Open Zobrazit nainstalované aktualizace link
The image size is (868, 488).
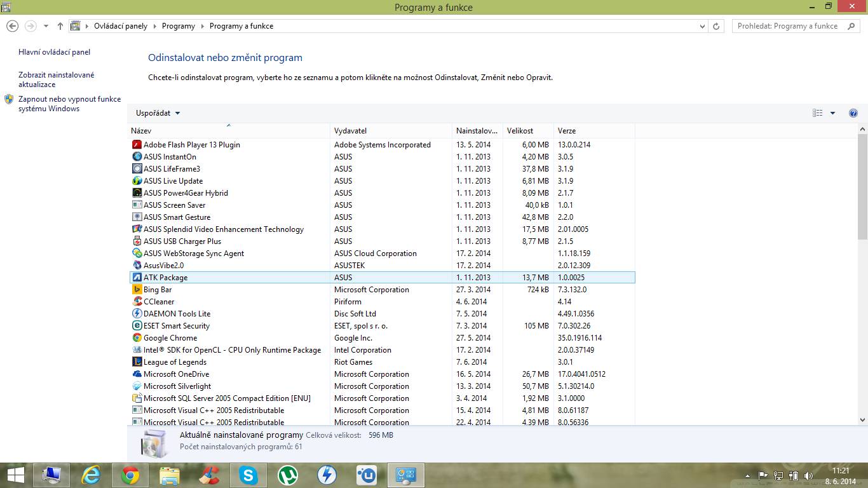(x=57, y=79)
